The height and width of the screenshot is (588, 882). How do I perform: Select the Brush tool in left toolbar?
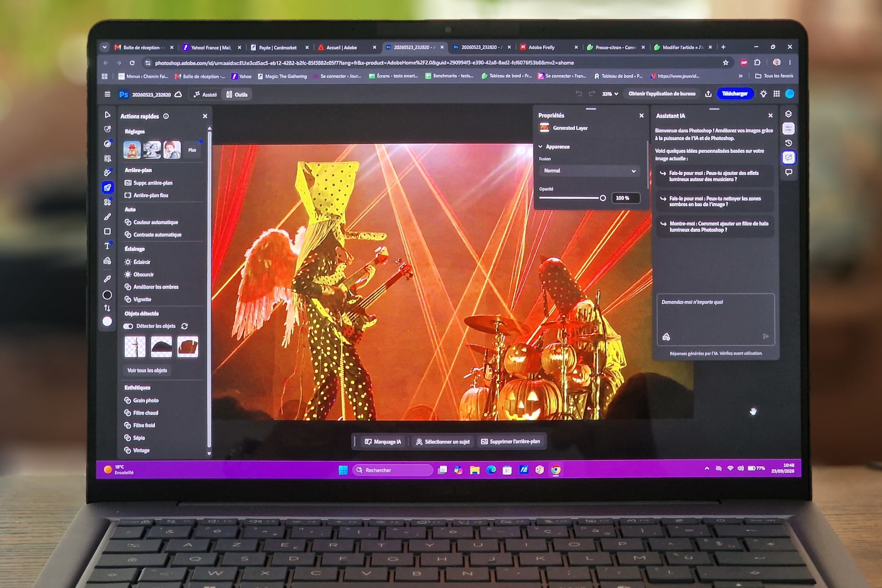tap(107, 216)
